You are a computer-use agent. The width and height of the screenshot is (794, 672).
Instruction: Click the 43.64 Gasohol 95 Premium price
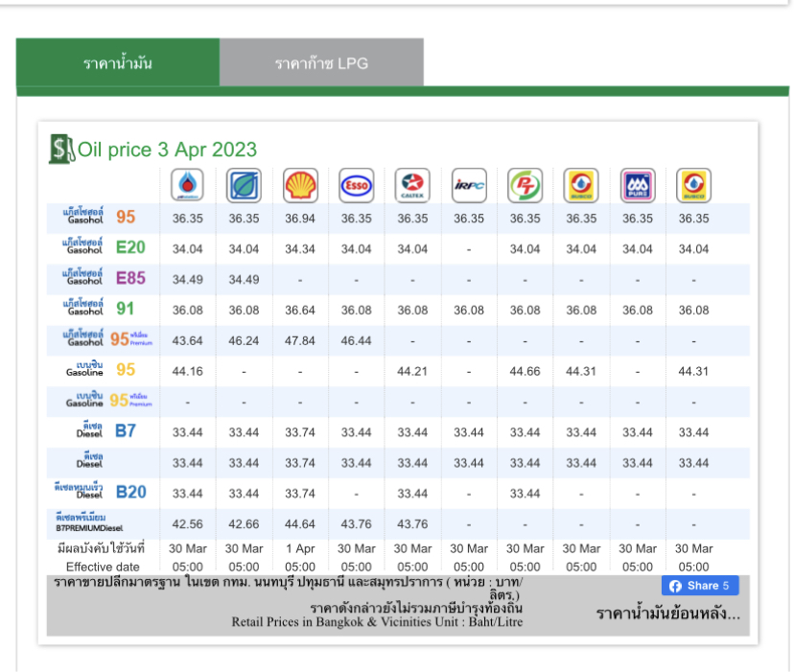187,341
